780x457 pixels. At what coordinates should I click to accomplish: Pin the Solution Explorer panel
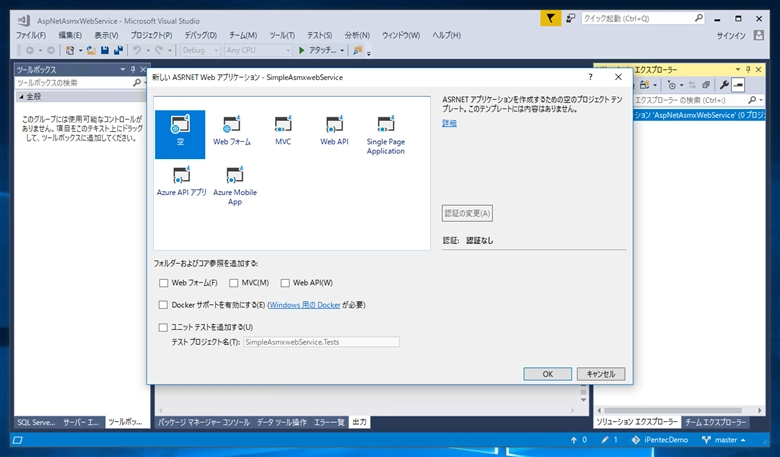tap(748, 70)
